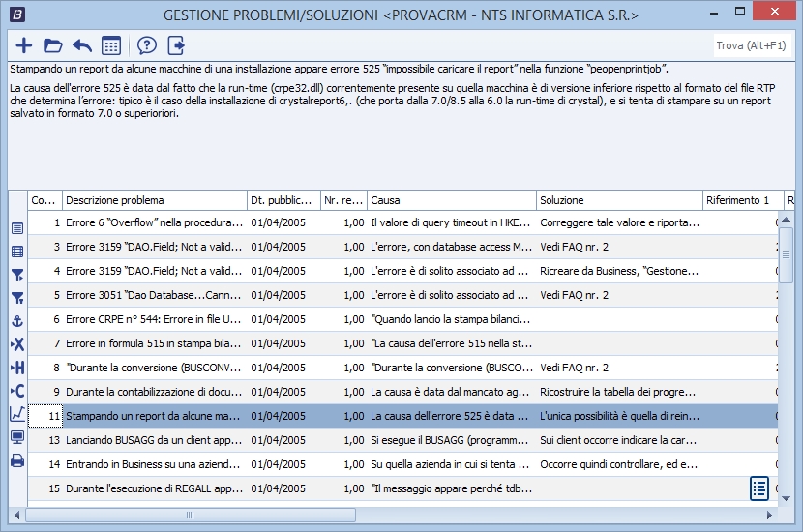Click code cell 11 in selected row
The image size is (803, 532).
point(45,416)
